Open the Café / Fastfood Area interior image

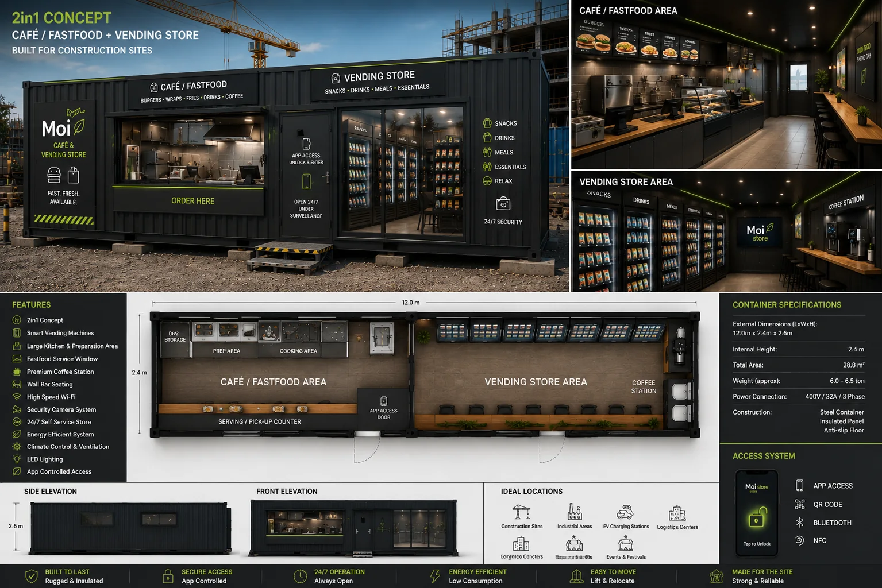(726, 84)
